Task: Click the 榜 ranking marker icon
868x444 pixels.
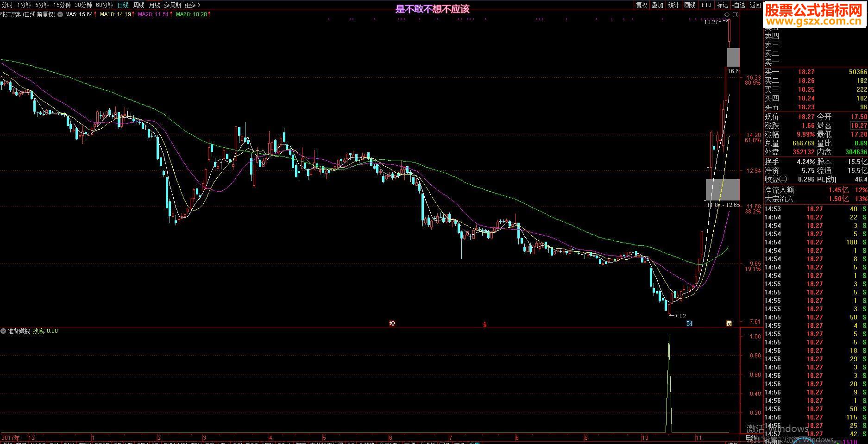Action: pos(729,323)
